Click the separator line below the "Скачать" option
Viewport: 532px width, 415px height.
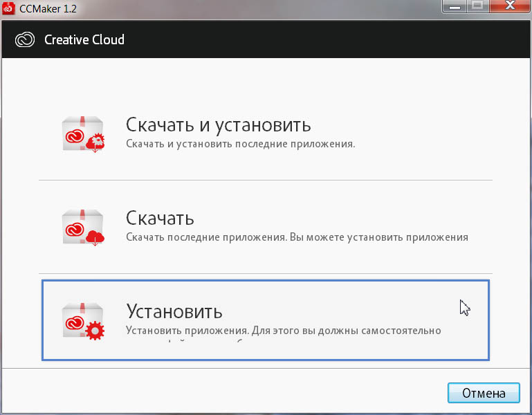(265, 273)
